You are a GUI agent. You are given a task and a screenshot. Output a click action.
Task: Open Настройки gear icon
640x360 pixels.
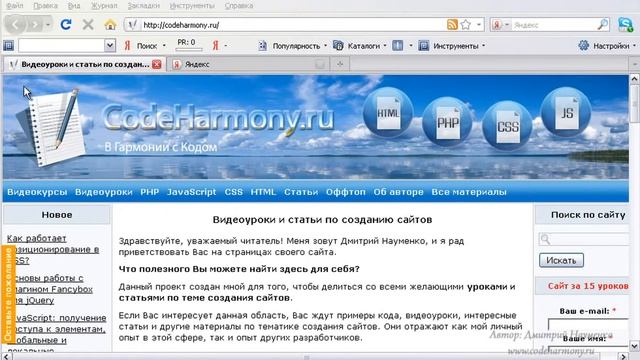(x=584, y=45)
